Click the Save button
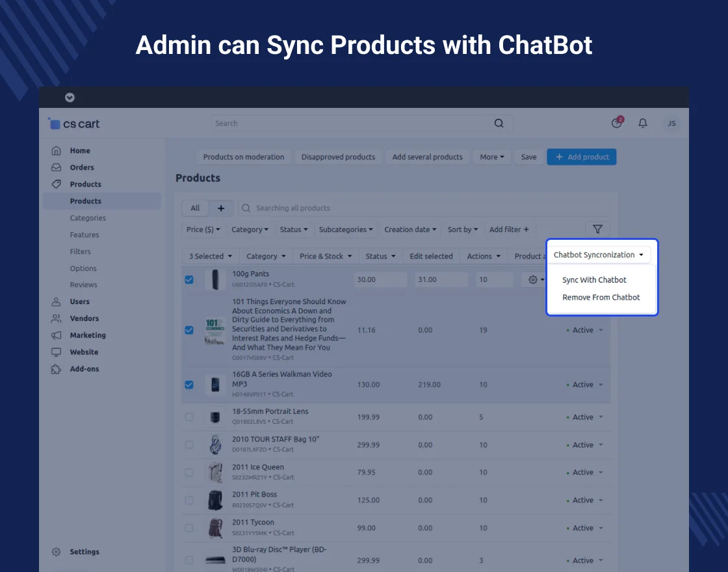 [x=528, y=157]
